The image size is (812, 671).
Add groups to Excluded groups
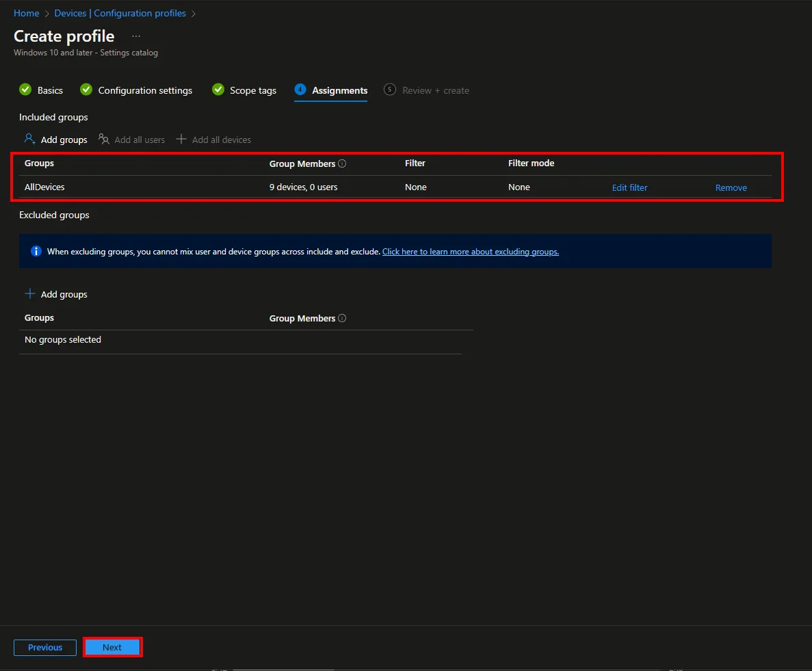pyautogui.click(x=64, y=294)
